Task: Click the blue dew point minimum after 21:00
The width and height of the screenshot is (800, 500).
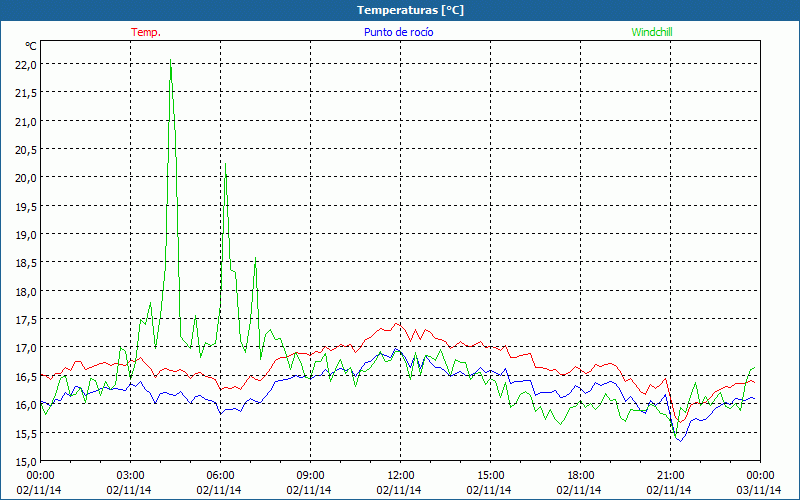Action: 680,441
